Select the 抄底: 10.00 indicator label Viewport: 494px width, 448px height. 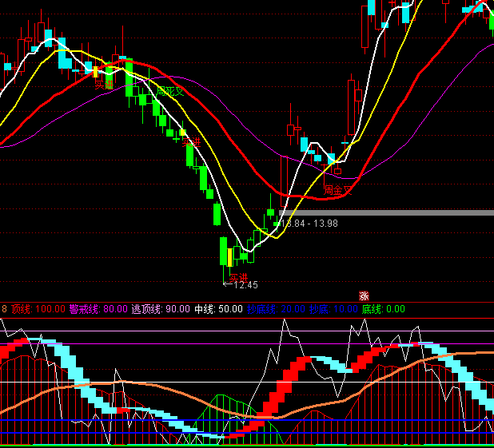[332, 309]
